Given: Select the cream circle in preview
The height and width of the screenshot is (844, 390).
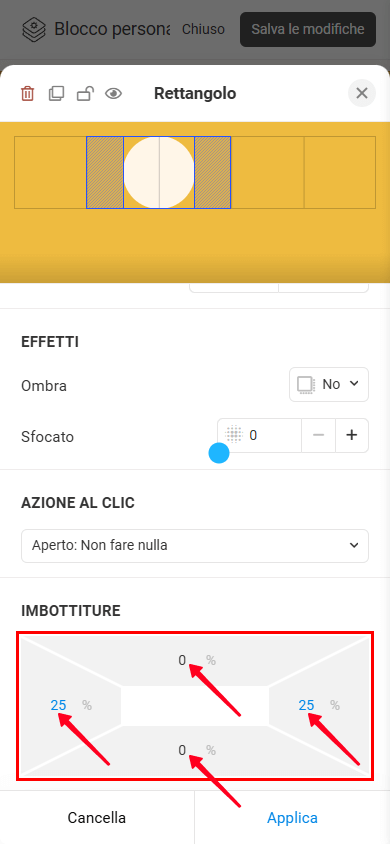Looking at the screenshot, I should click(159, 172).
